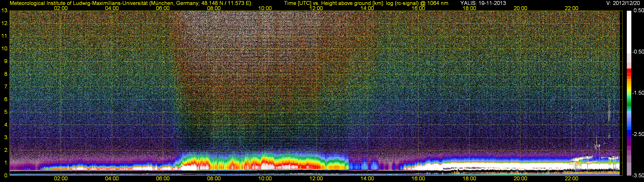Click the green segment of the colorbar

coord(629,103)
